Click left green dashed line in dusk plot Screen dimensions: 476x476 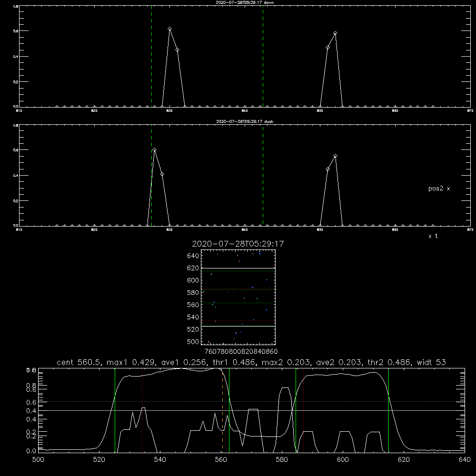tap(151, 176)
